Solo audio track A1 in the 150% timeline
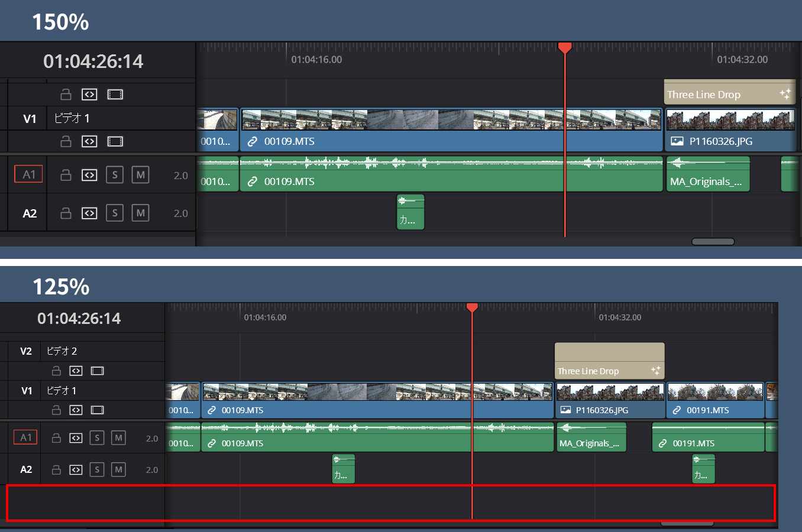Screen dimensions: 802x532 115,175
